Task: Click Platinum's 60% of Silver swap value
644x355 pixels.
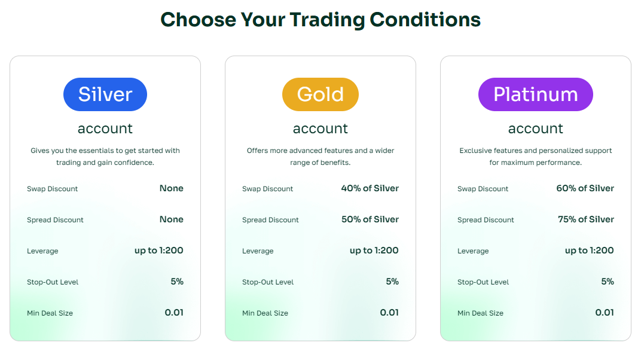Action: (585, 188)
